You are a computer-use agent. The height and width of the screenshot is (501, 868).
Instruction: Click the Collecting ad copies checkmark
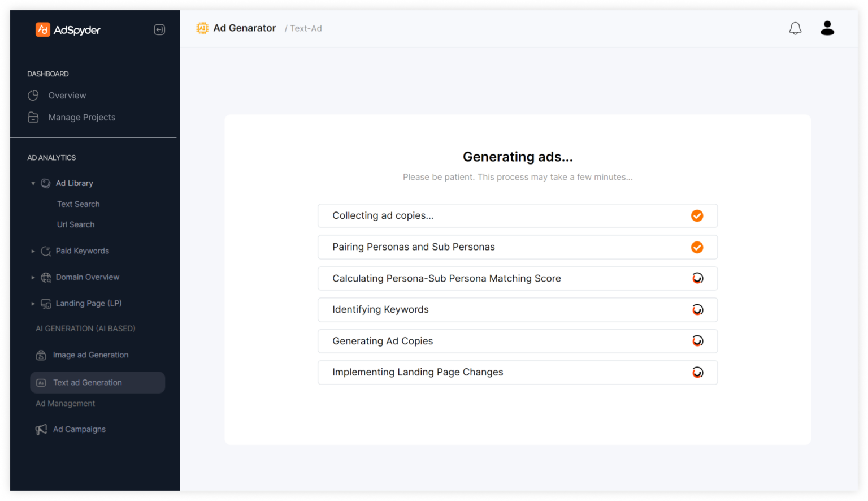point(697,215)
